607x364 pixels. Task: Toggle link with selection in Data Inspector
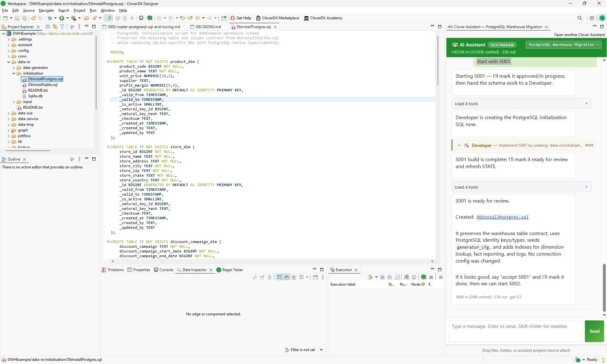tap(279, 277)
